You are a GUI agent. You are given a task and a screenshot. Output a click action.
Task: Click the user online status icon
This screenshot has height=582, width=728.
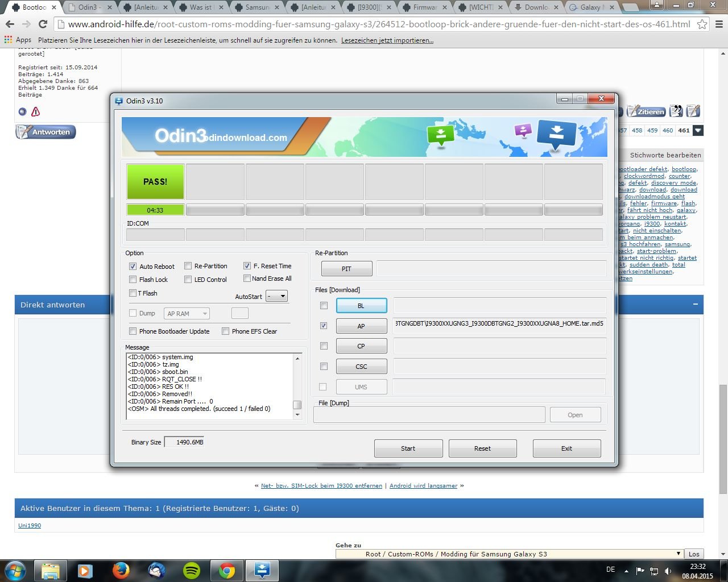(22, 112)
